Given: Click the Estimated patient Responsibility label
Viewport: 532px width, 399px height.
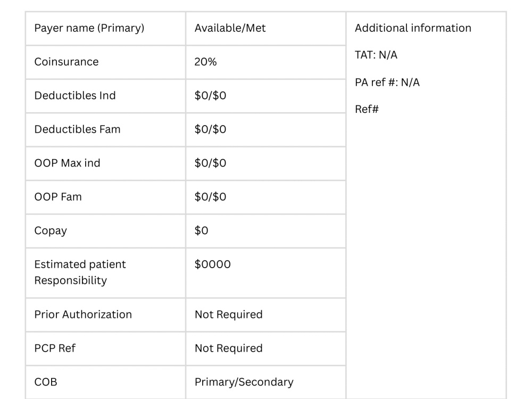Looking at the screenshot, I should [x=80, y=272].
